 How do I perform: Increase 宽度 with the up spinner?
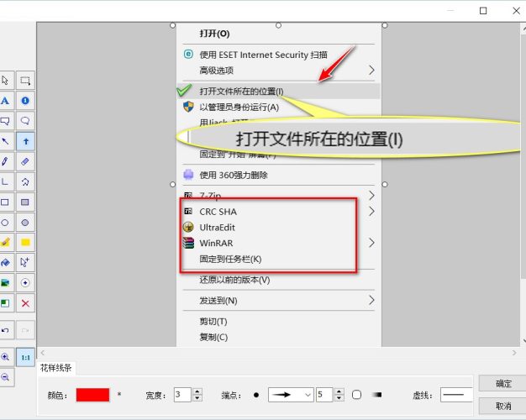point(197,391)
